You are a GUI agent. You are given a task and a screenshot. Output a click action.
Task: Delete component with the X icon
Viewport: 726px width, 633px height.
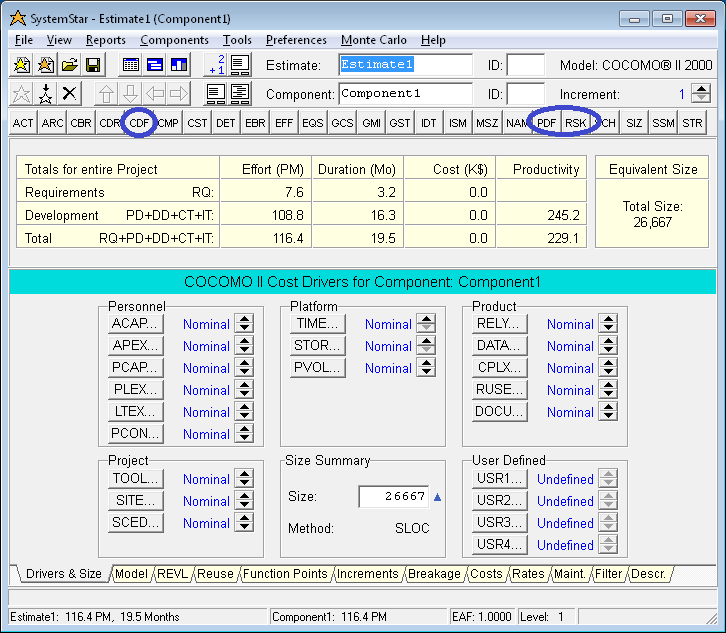[x=69, y=94]
